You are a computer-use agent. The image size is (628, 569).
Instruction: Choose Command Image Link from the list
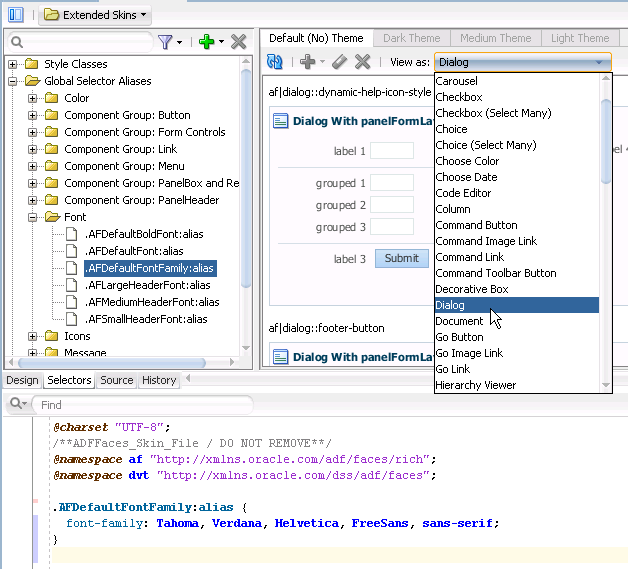point(517,241)
